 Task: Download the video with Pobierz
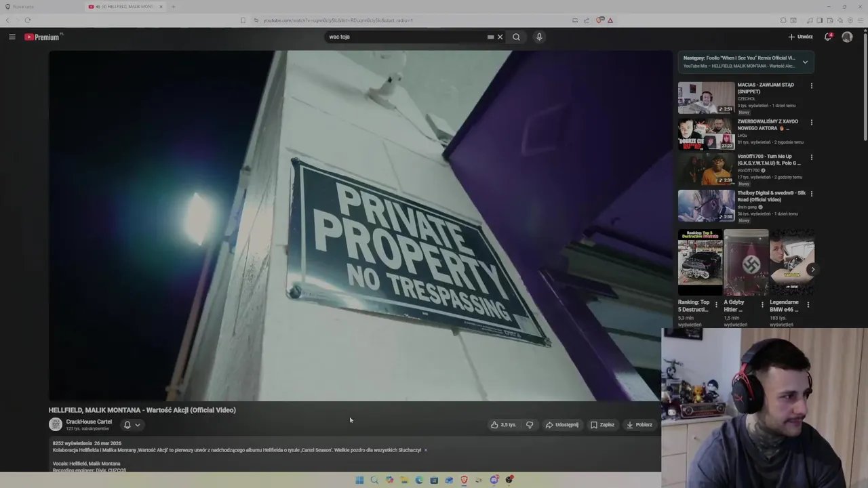click(x=639, y=425)
